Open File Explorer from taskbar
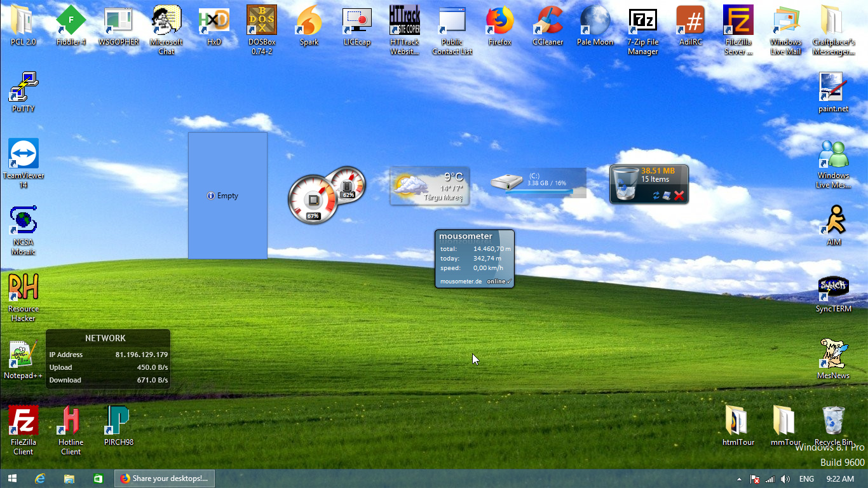The width and height of the screenshot is (868, 488). pyautogui.click(x=69, y=478)
